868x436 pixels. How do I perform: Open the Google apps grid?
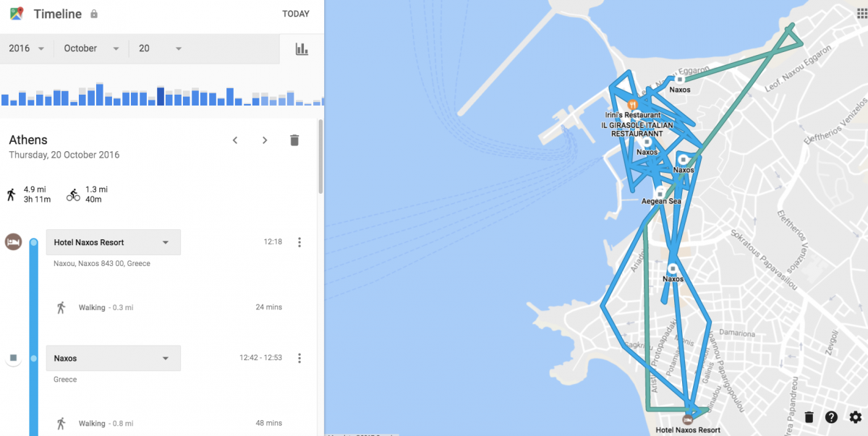point(861,12)
